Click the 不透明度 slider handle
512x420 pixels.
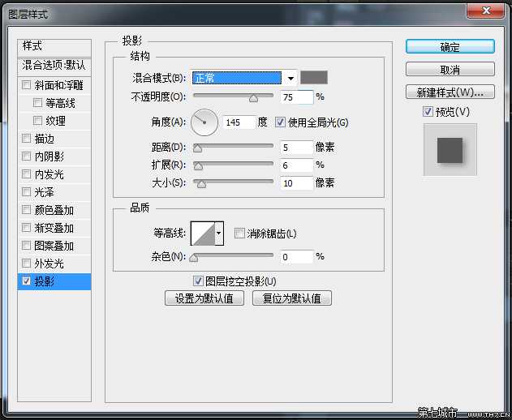point(253,98)
